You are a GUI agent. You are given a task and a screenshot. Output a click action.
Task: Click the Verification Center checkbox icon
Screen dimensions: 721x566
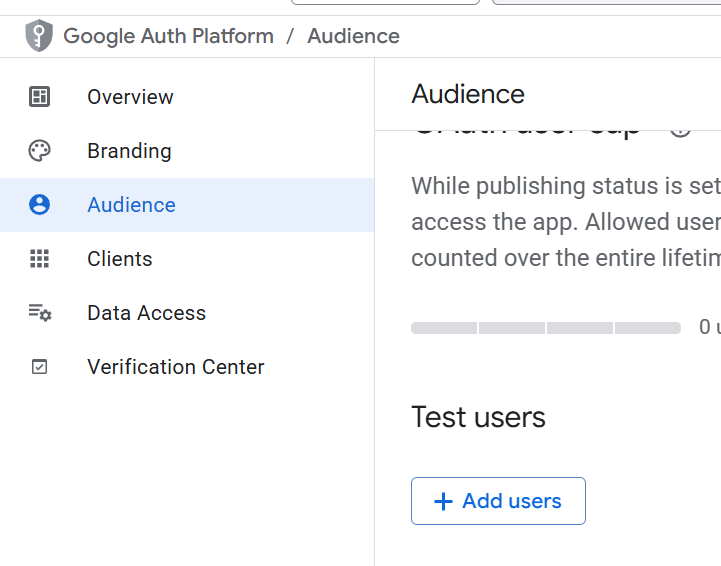click(x=39, y=367)
